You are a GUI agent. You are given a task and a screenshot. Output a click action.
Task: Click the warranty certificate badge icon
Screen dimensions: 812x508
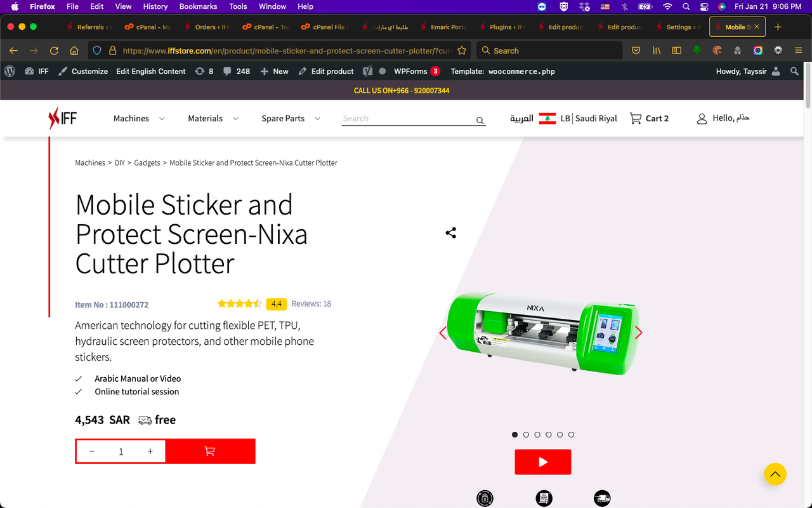[544, 498]
